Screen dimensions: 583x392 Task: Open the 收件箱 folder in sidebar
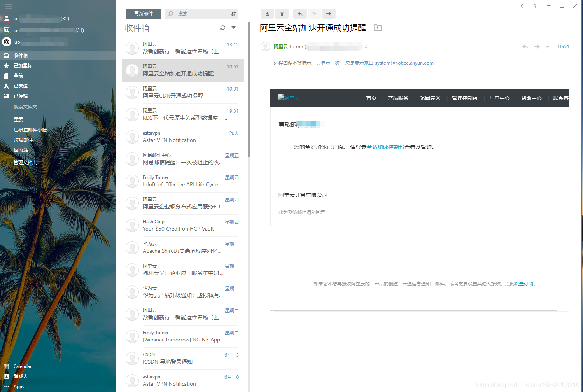coord(58,56)
